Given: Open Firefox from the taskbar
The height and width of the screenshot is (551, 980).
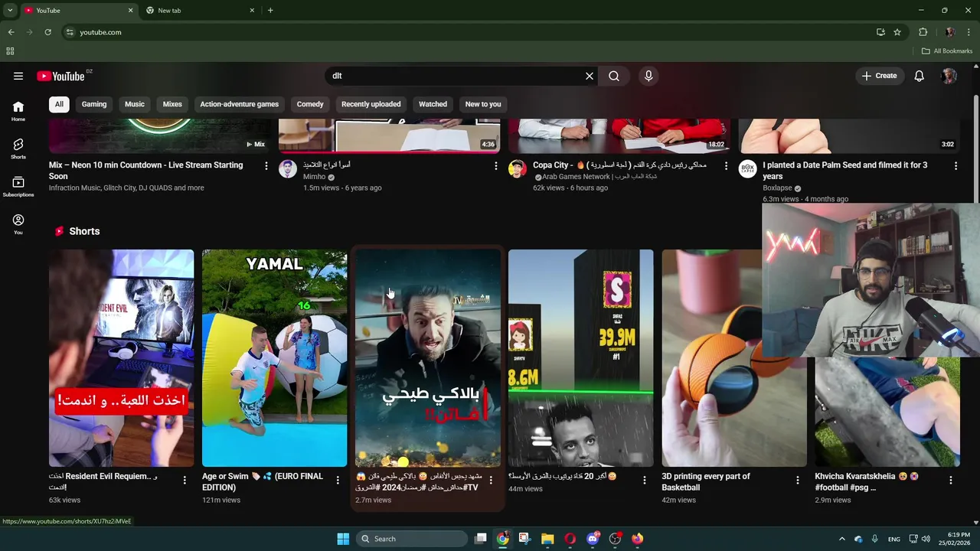Looking at the screenshot, I should pyautogui.click(x=637, y=539).
